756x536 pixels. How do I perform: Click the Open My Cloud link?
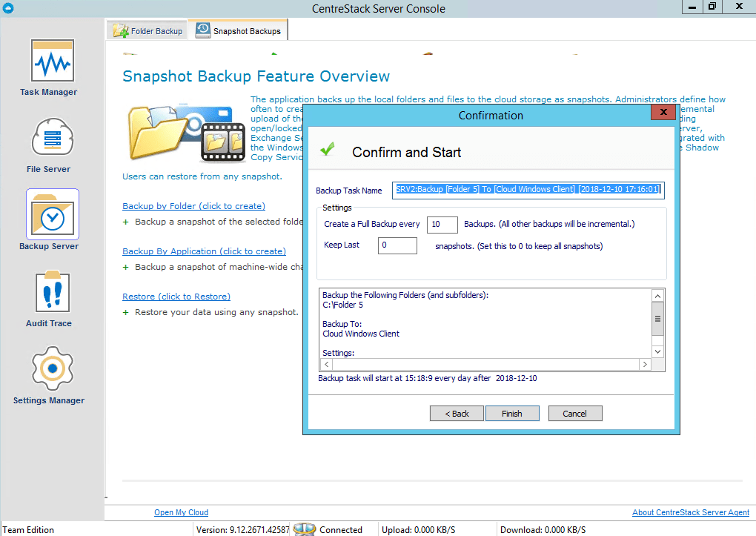[x=181, y=512]
